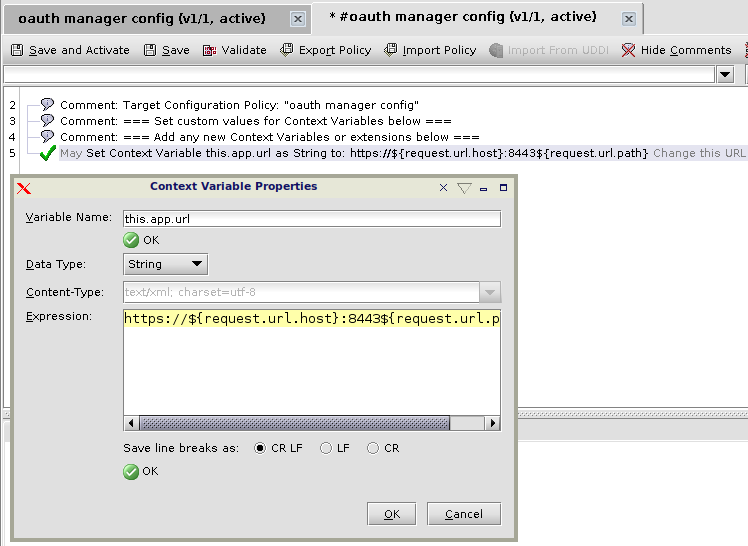Click Import Policy in the toolbar

[430, 50]
